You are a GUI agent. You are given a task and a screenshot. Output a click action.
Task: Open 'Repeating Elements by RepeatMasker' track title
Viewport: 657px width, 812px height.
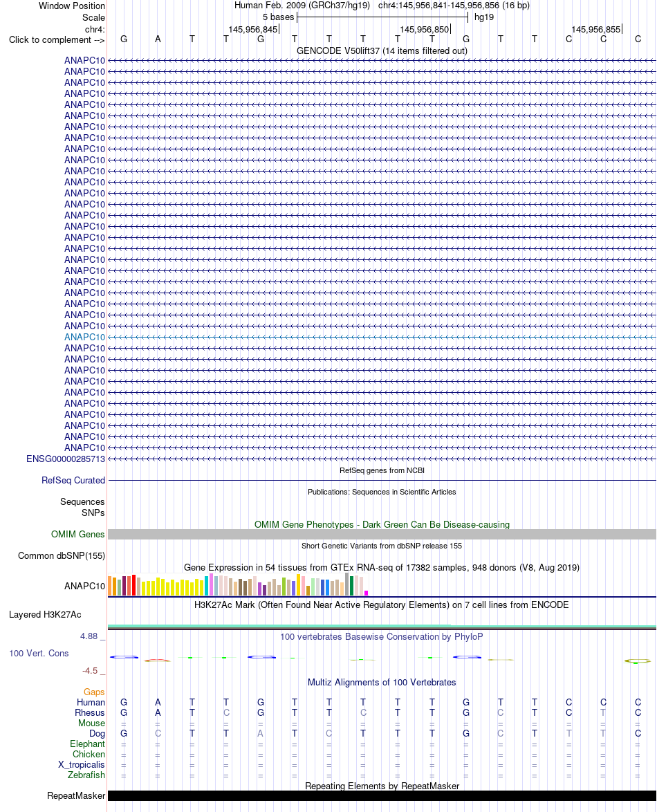click(x=382, y=786)
